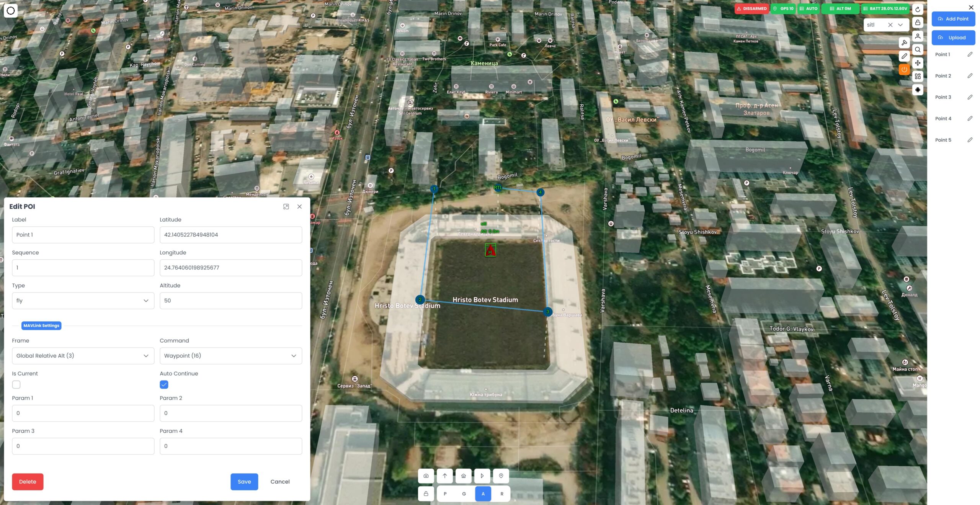Click the Android robot icon

(918, 90)
